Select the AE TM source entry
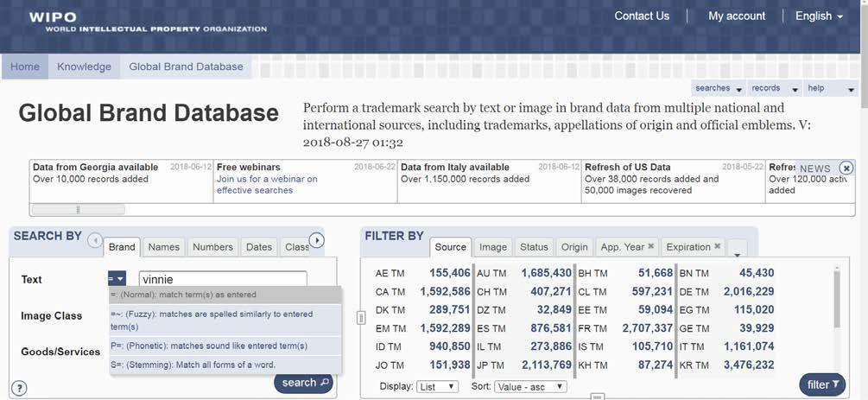 (423, 273)
